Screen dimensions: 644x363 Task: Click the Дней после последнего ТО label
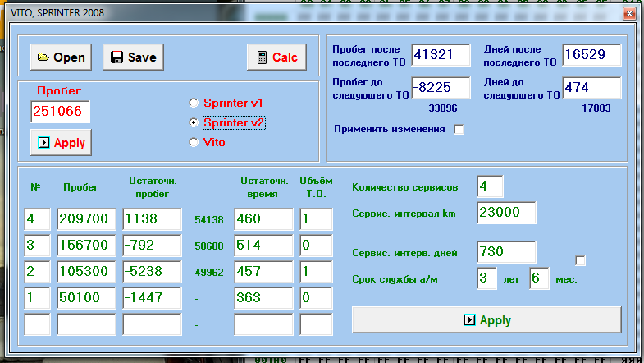point(519,56)
